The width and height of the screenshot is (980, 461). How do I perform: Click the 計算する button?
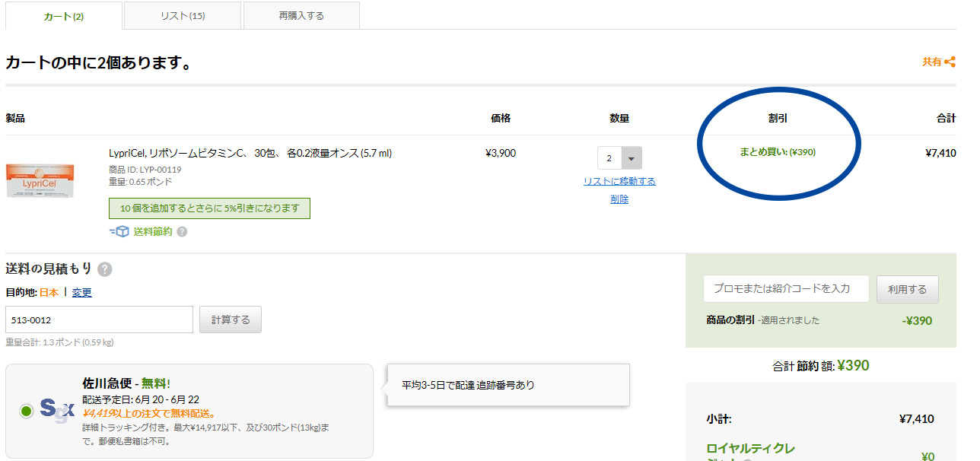[231, 320]
